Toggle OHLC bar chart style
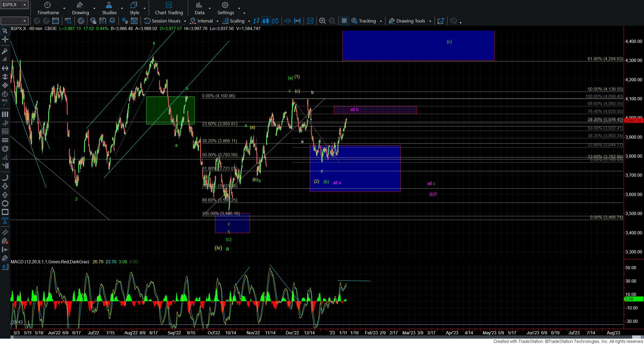Image resolution: width=644 pixels, height=344 pixels. (257, 21)
